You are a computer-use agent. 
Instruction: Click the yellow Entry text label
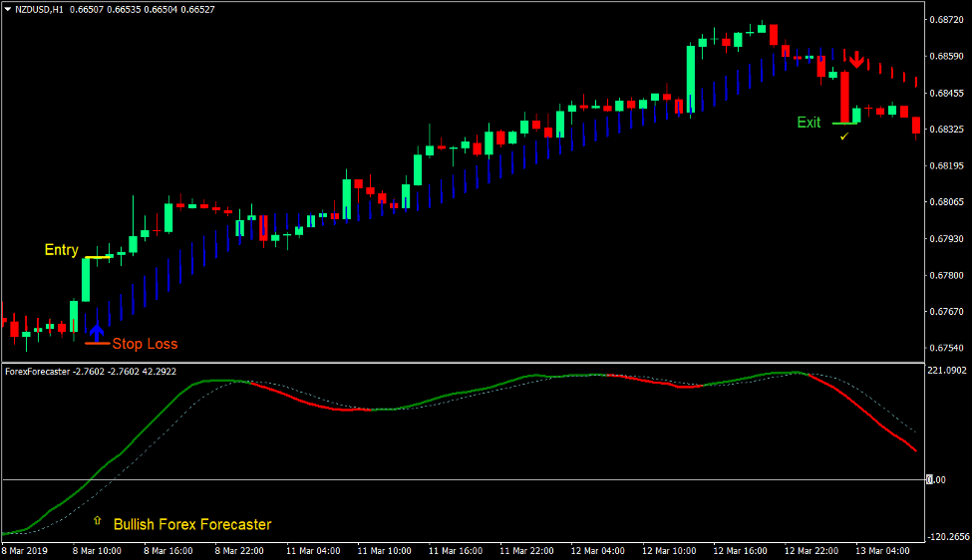61,250
